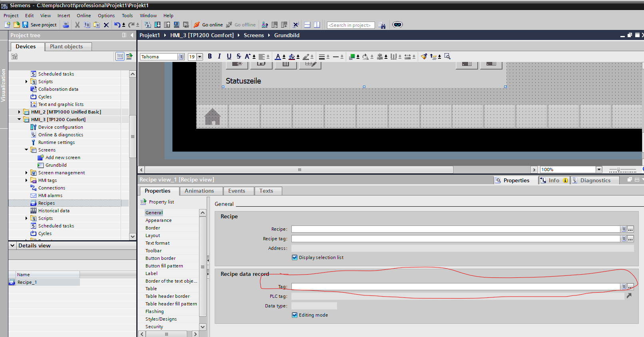Collapse the Project tree panel arrow
The image size is (644, 337).
tap(132, 35)
